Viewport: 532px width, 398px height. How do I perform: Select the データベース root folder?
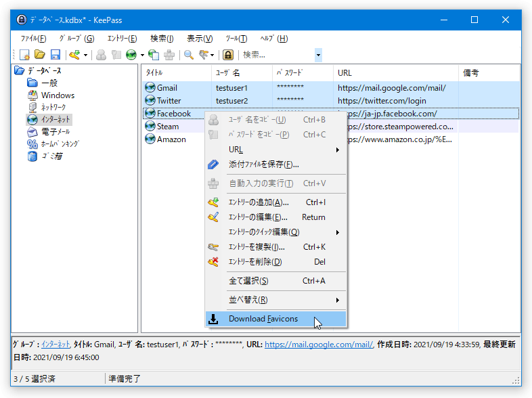coord(45,70)
